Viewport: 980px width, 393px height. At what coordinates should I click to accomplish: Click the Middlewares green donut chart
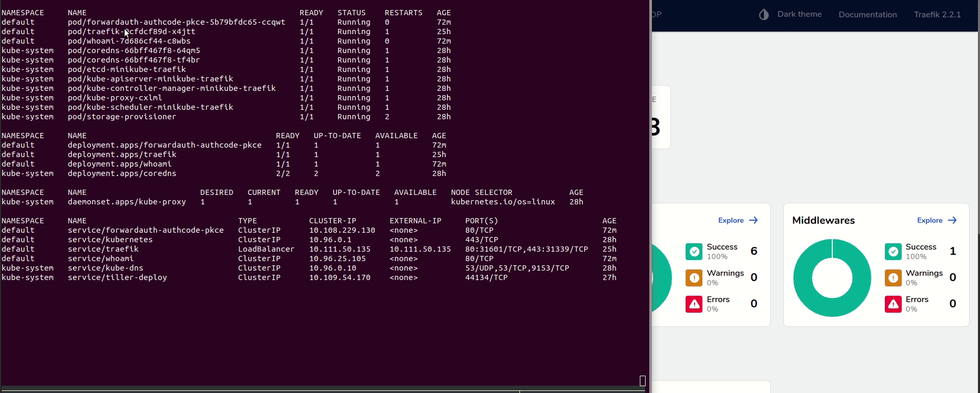coord(832,278)
